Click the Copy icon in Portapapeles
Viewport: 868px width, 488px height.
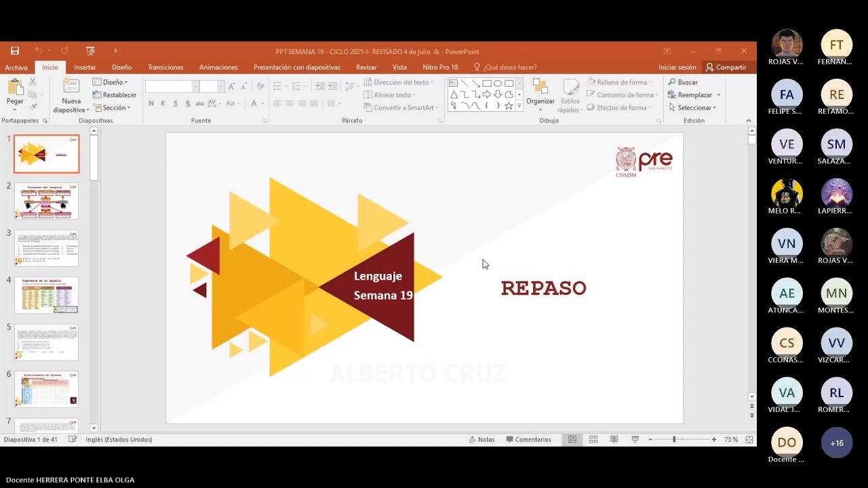point(33,94)
